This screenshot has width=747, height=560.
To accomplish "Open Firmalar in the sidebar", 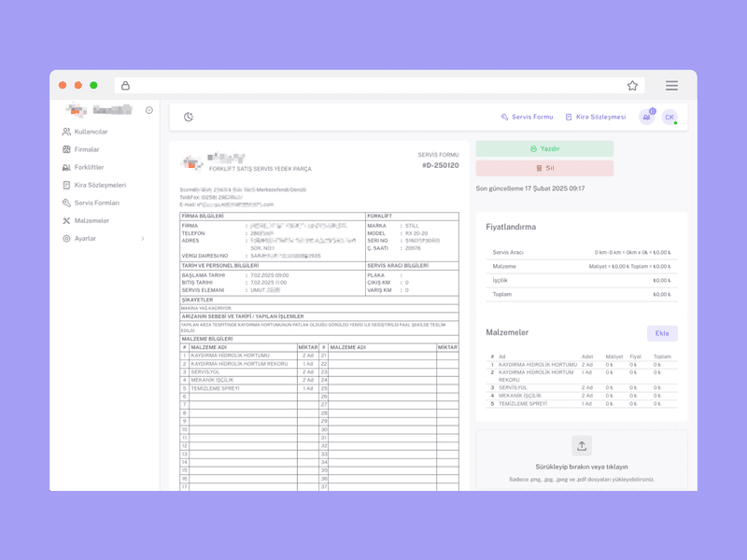I will (87, 149).
